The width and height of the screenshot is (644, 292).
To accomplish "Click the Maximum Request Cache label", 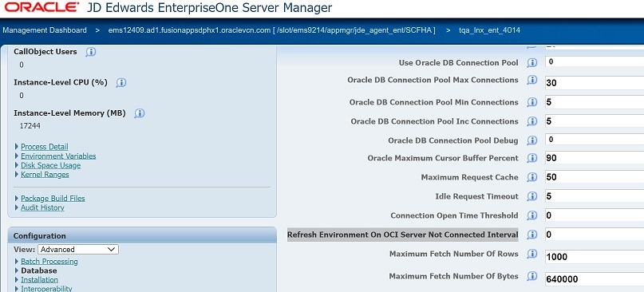I will click(x=469, y=177).
